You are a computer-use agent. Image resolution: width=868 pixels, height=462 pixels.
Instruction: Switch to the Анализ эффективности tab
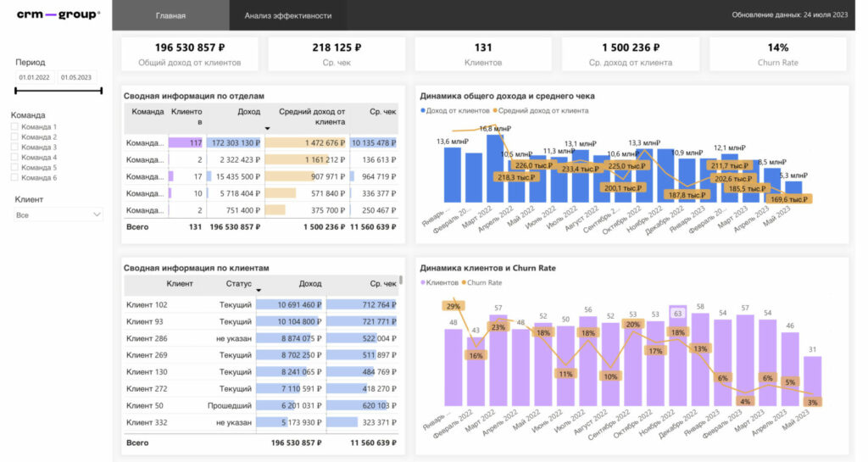tap(288, 15)
